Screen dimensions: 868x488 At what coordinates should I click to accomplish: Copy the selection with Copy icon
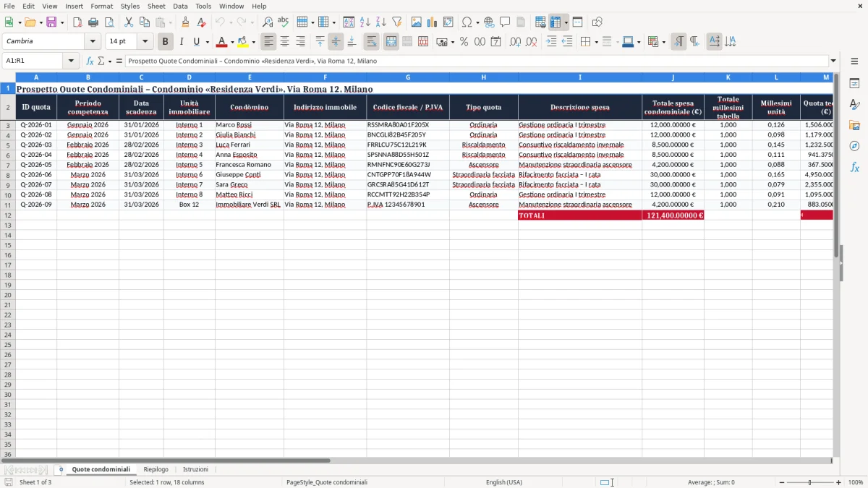coord(145,22)
